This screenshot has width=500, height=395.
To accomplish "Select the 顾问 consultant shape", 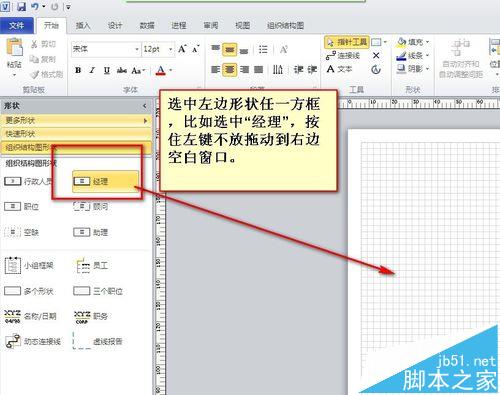I will (x=91, y=207).
